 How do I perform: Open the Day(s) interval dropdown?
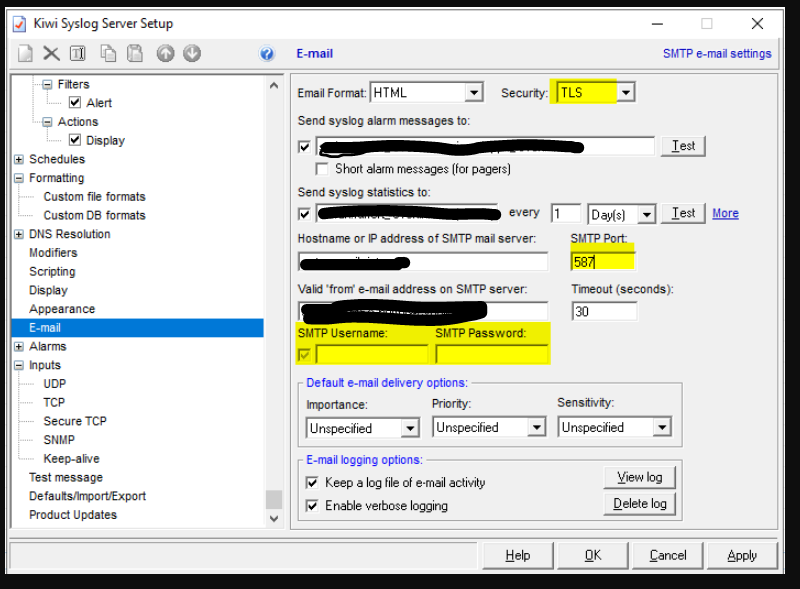click(646, 214)
